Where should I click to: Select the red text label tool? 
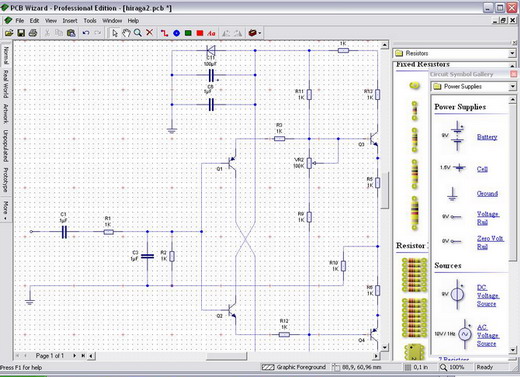click(211, 33)
